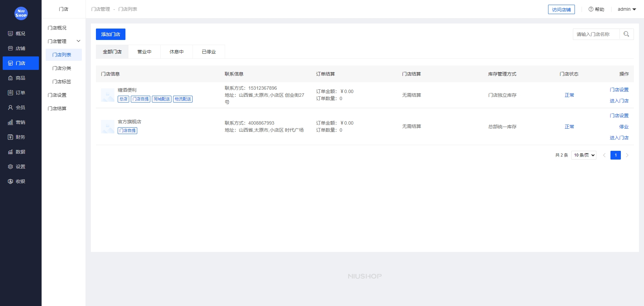Screen dimensions: 644x306
Task: Click the 帮助 help icon
Action: coord(591,9)
